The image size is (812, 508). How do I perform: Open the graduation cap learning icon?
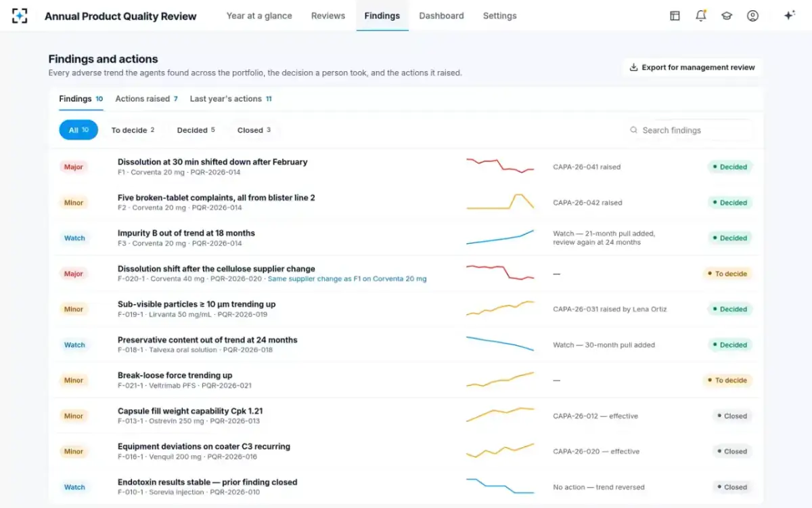pyautogui.click(x=727, y=16)
